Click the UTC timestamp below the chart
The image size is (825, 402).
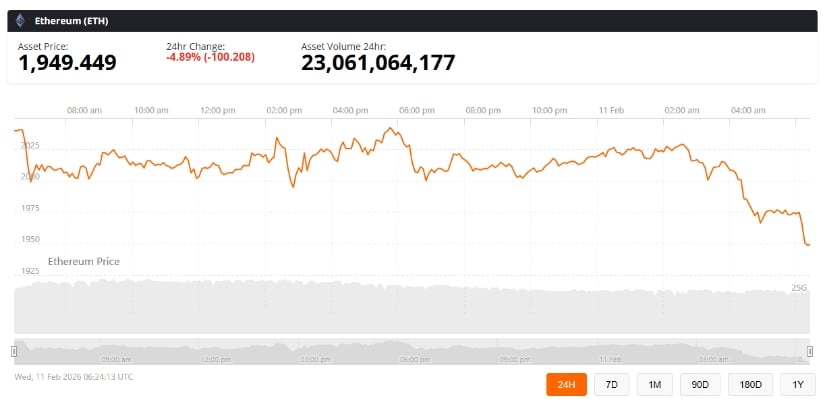(x=74, y=377)
